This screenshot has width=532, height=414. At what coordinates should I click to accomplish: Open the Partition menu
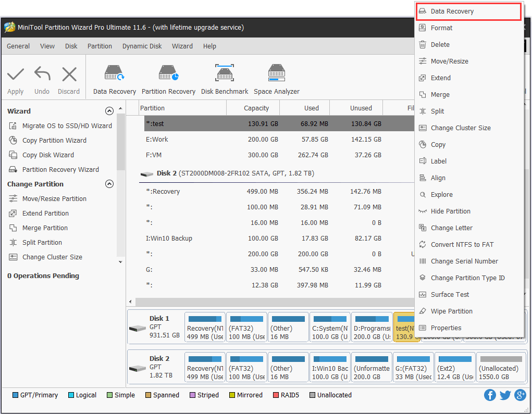100,46
